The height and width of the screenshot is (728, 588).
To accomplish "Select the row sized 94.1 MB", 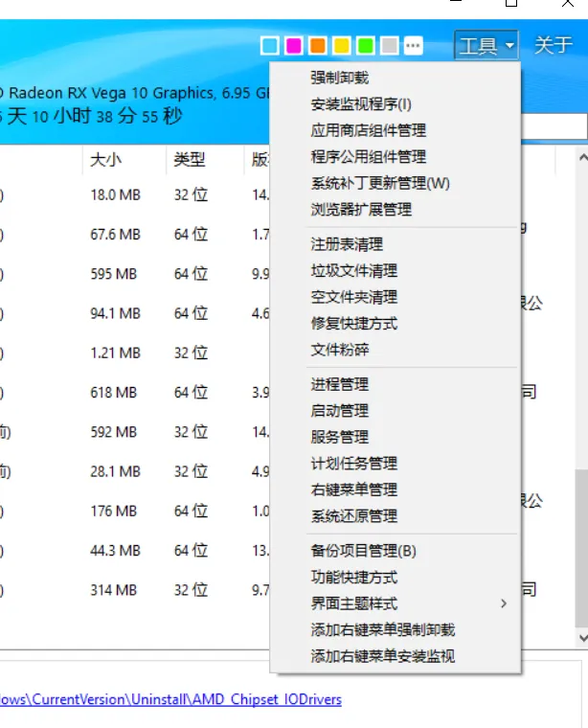I will pyautogui.click(x=135, y=313).
